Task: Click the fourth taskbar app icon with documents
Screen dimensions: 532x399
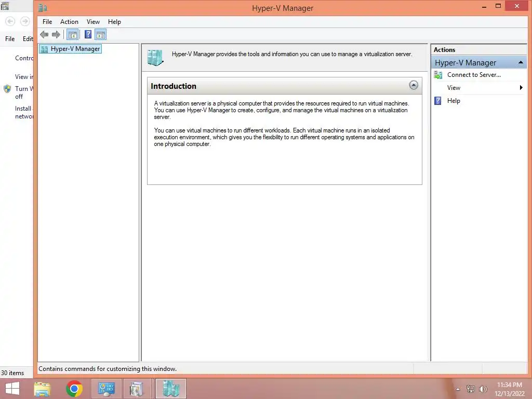Action: pyautogui.click(x=137, y=389)
